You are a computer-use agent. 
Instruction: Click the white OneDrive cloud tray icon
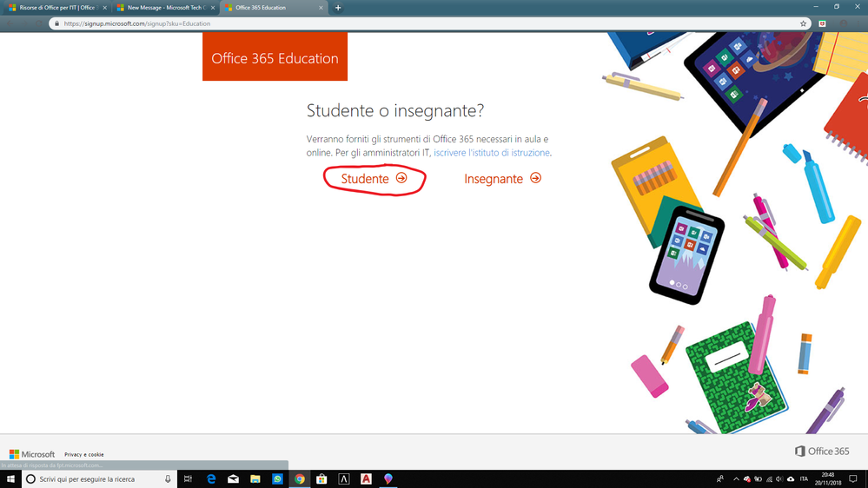click(791, 479)
